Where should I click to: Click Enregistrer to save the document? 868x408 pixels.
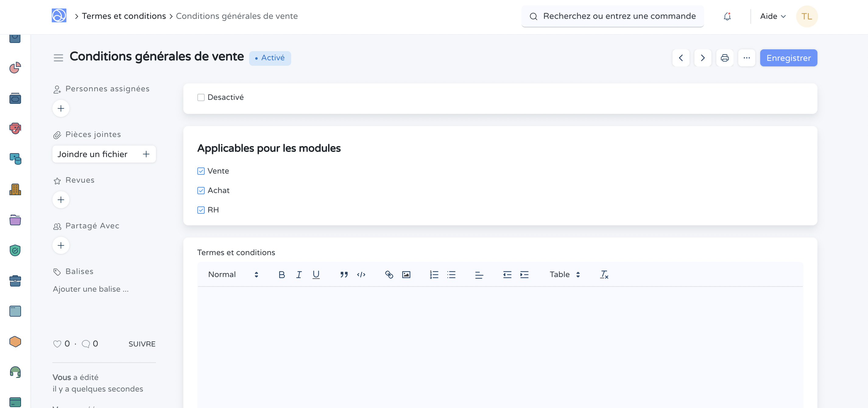pos(788,58)
